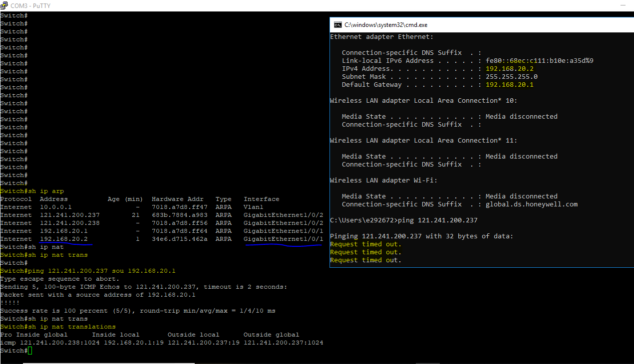Click the sh ip arp command text
Viewport: 634px width, 364px height.
coord(45,191)
